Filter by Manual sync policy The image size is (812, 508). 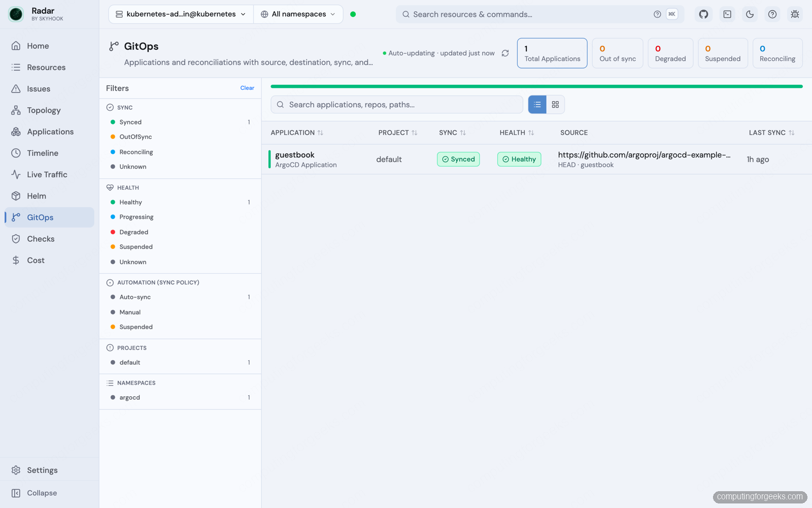click(x=180, y=312)
